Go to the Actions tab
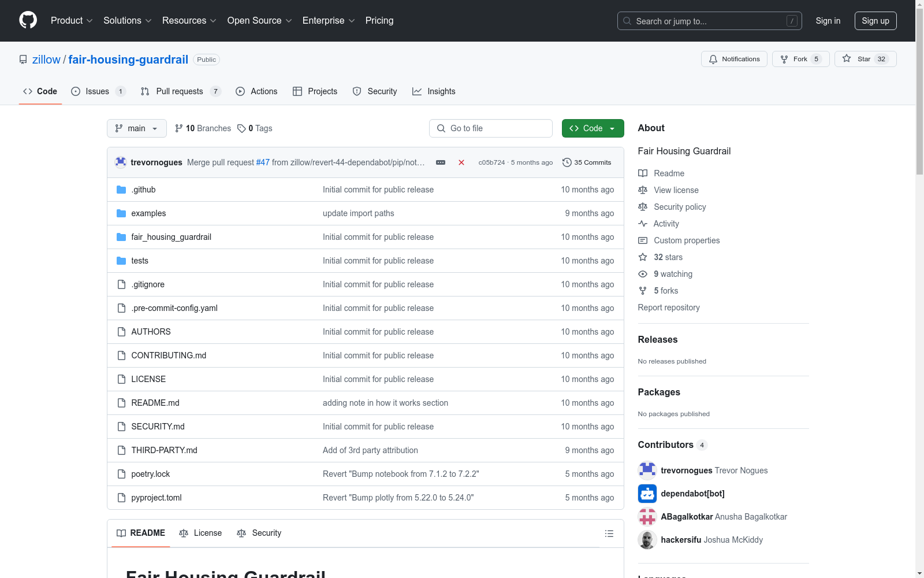The height and width of the screenshot is (578, 924). (256, 91)
